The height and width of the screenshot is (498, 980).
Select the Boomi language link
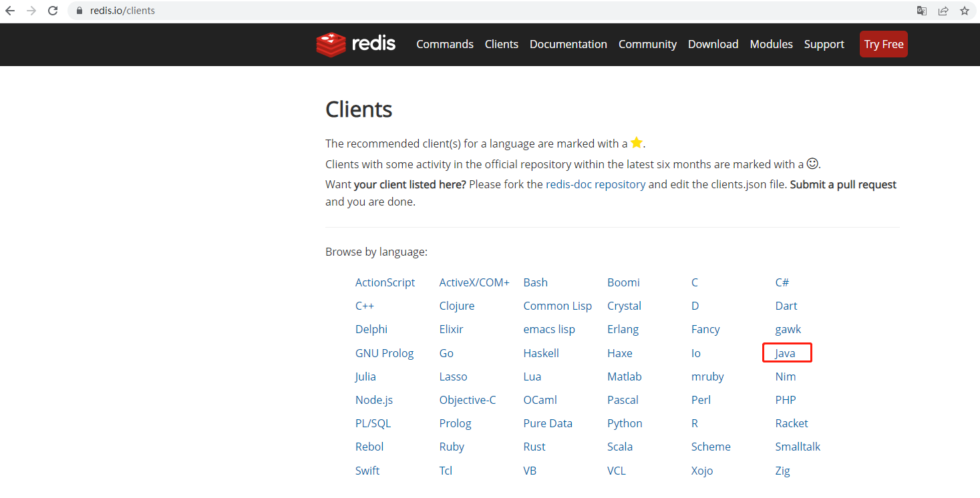click(x=624, y=282)
